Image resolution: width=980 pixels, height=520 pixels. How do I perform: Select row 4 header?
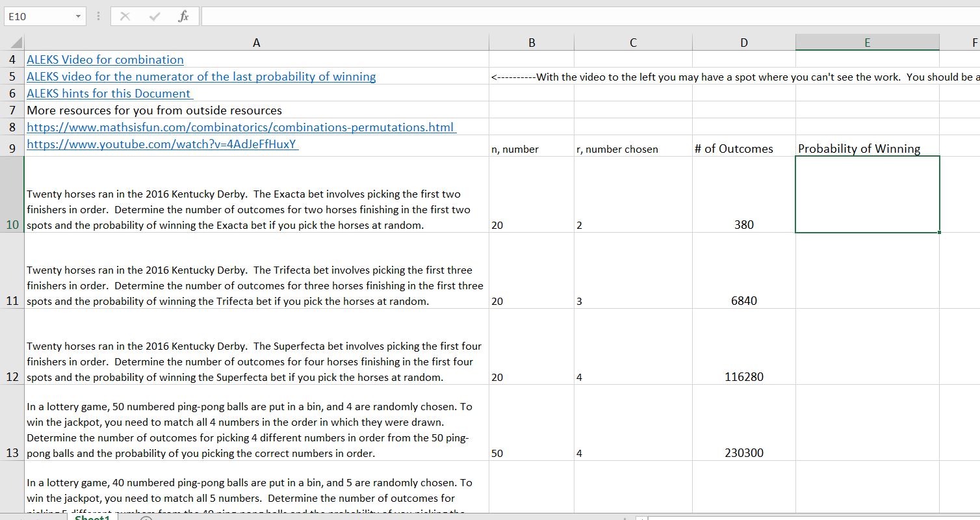tap(12, 60)
